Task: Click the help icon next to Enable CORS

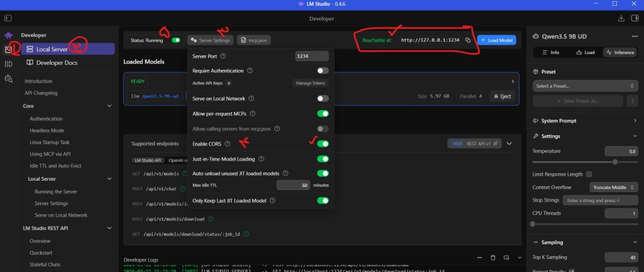Action: (x=228, y=144)
